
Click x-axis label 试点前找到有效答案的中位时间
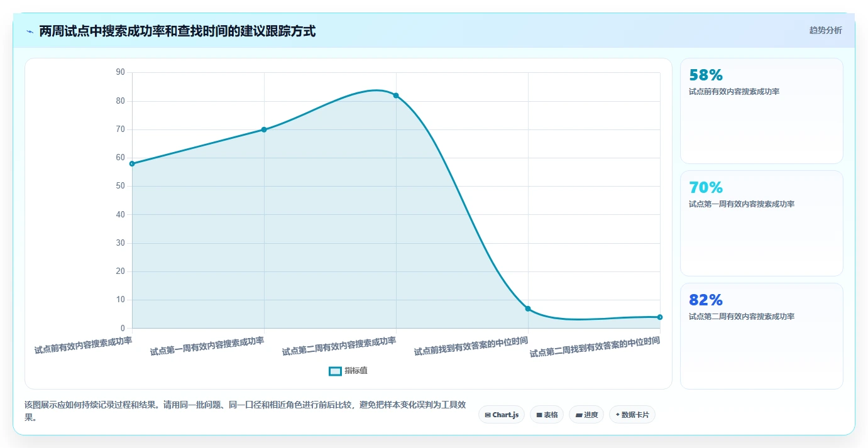(471, 346)
